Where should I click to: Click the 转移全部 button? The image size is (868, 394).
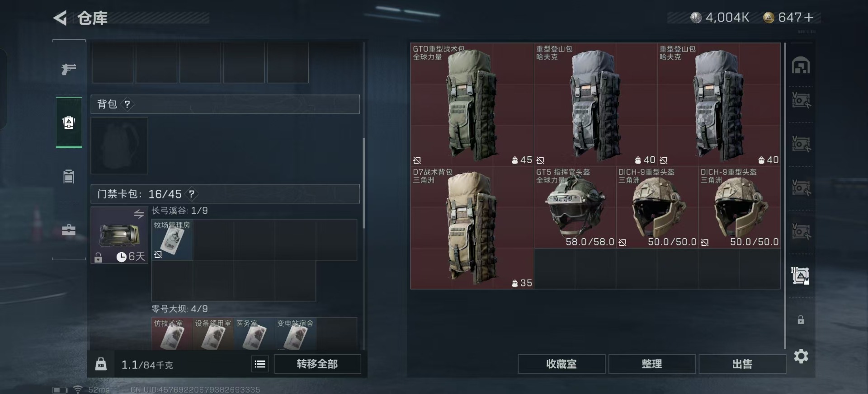(317, 364)
